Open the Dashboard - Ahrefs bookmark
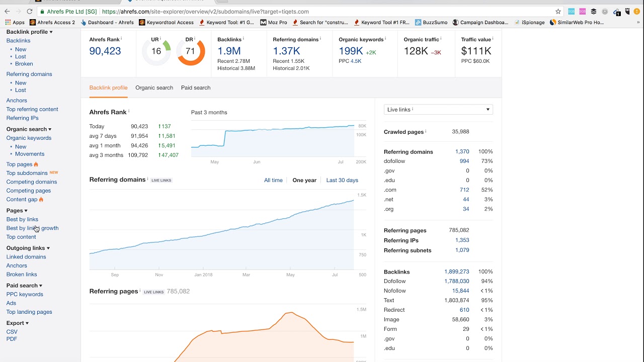Viewport: 644px width, 362px height. point(107,22)
